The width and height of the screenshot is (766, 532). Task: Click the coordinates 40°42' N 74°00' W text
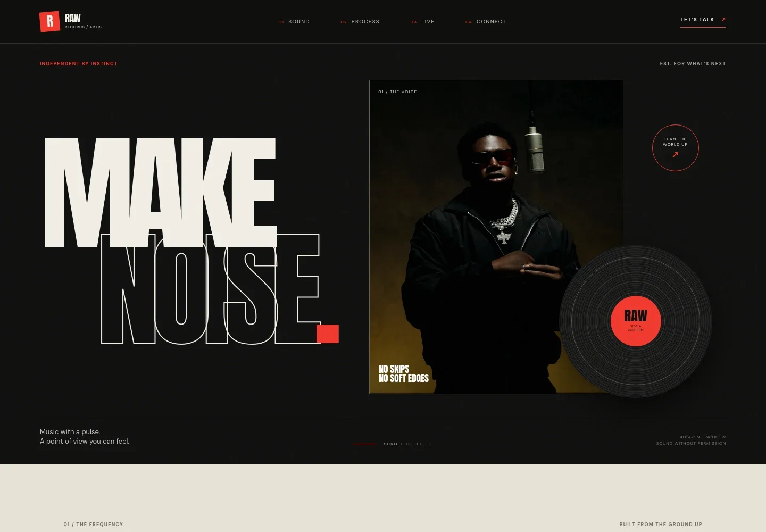(703, 437)
